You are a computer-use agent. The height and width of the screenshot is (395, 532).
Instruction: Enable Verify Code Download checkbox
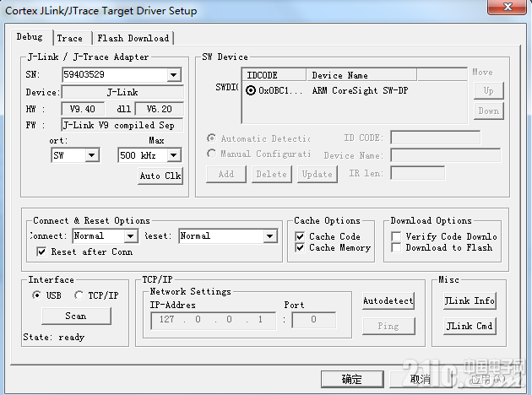396,236
